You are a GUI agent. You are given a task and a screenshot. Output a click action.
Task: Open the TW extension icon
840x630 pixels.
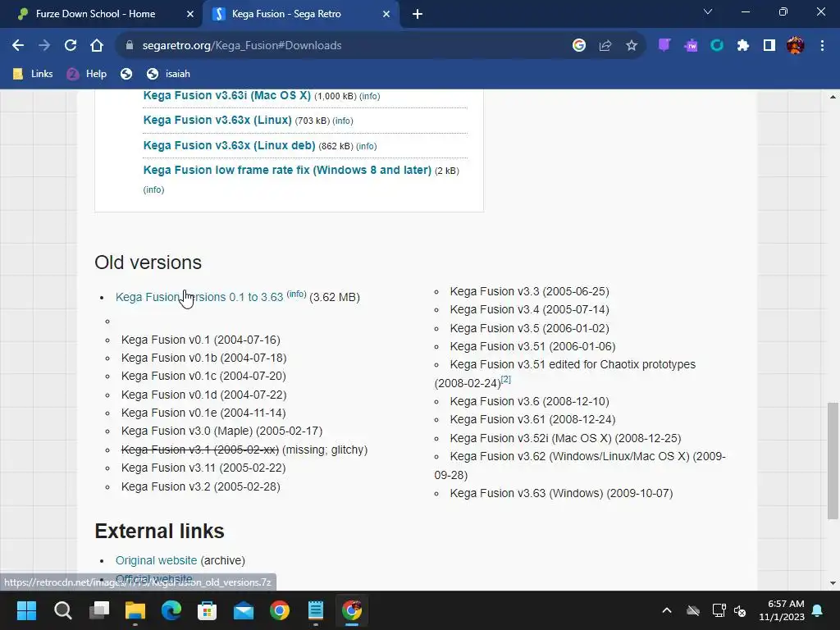[x=691, y=46]
